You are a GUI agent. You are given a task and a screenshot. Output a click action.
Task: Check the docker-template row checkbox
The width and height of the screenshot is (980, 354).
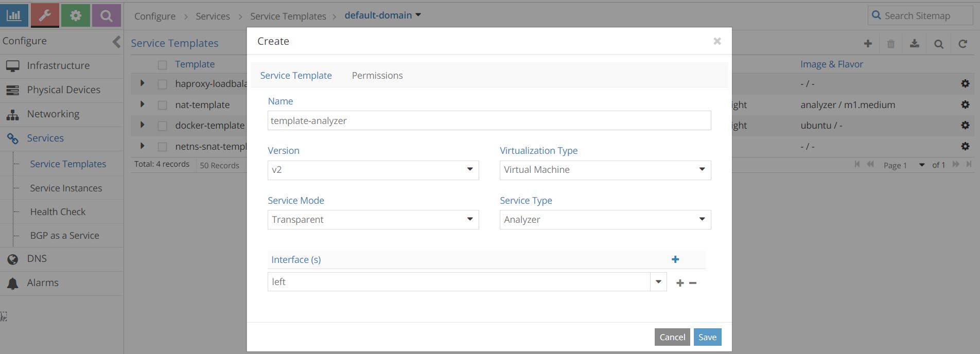click(x=162, y=126)
